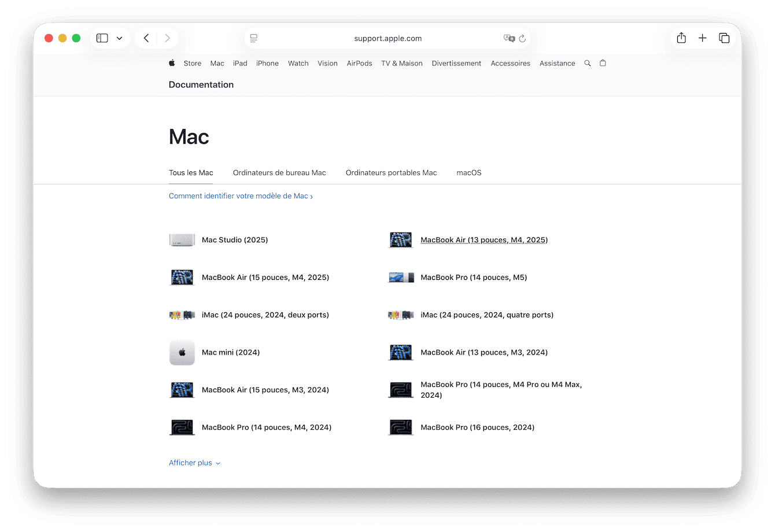Reload the page with refresh icon
The width and height of the screenshot is (775, 532).
(522, 38)
